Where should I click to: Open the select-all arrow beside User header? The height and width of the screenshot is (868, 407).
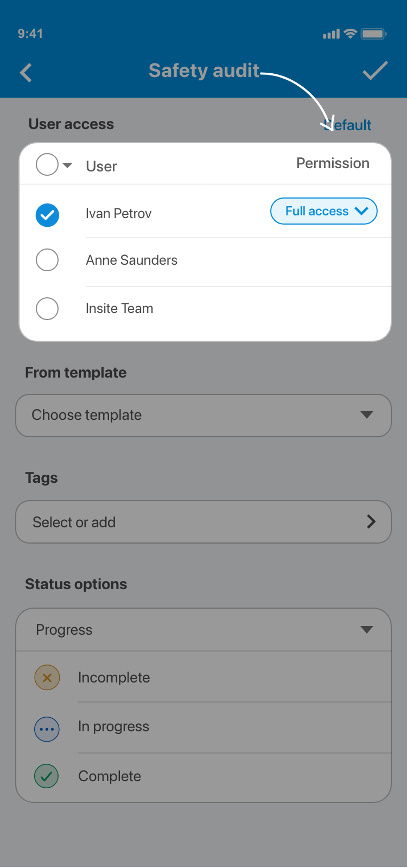coord(68,165)
